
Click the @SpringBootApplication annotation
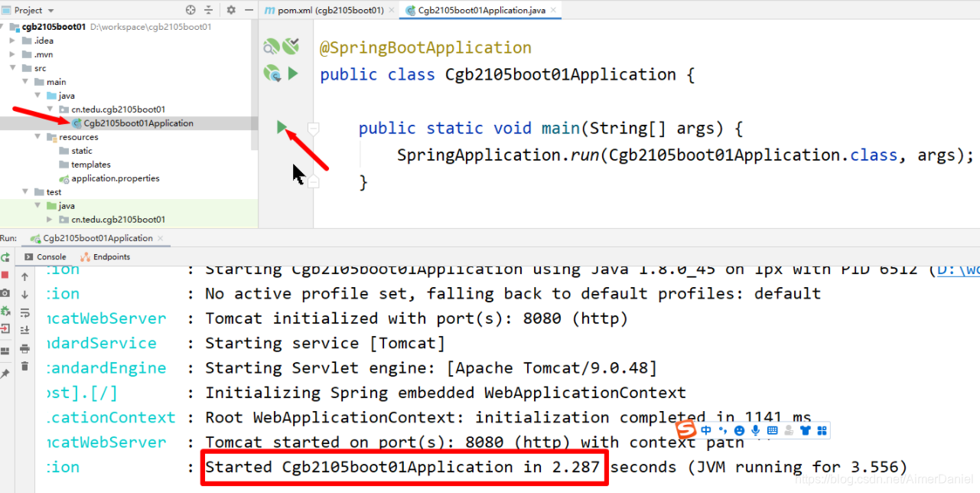[x=425, y=47]
